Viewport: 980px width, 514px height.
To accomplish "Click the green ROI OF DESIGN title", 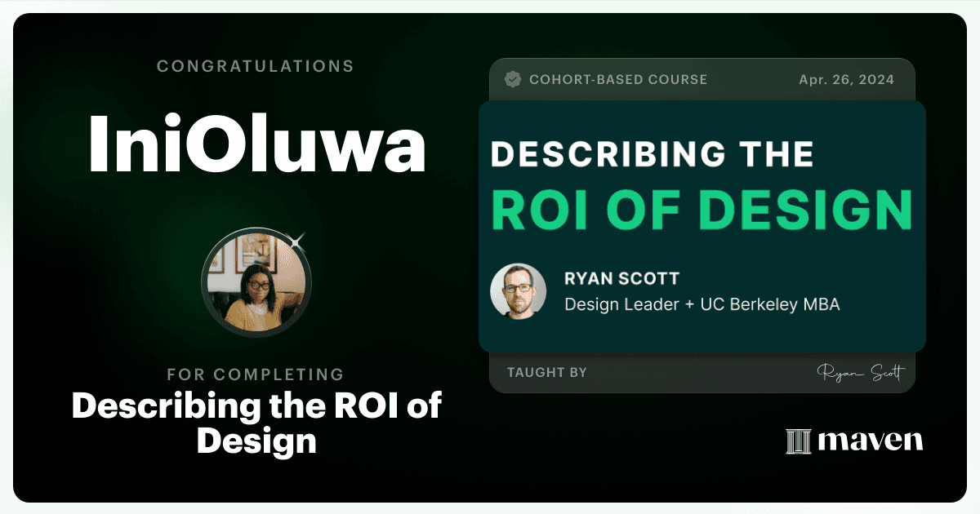I will click(x=701, y=210).
